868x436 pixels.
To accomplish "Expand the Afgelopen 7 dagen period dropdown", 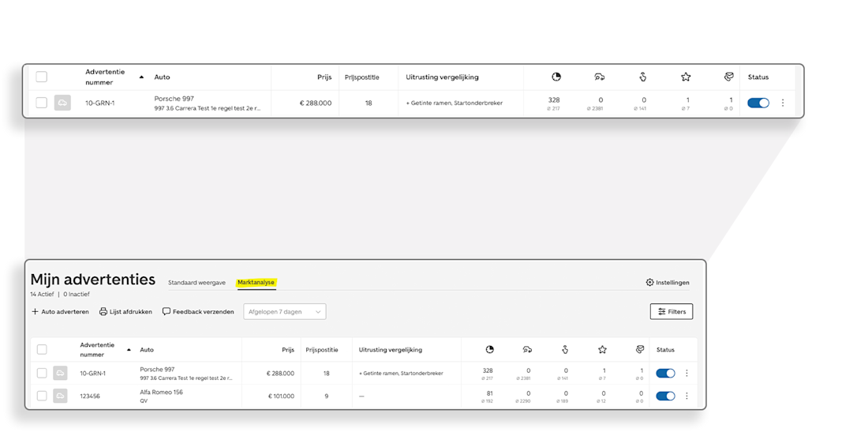I will [285, 312].
